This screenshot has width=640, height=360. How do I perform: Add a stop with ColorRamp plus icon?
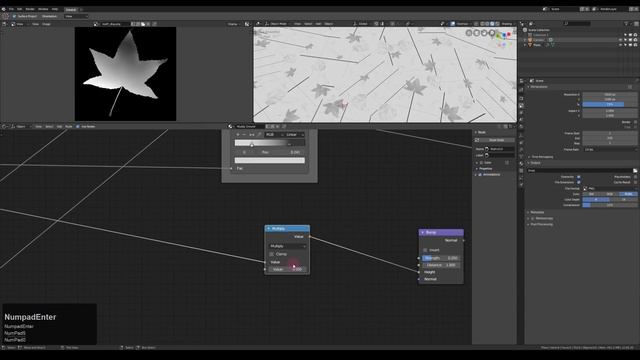[x=238, y=135]
